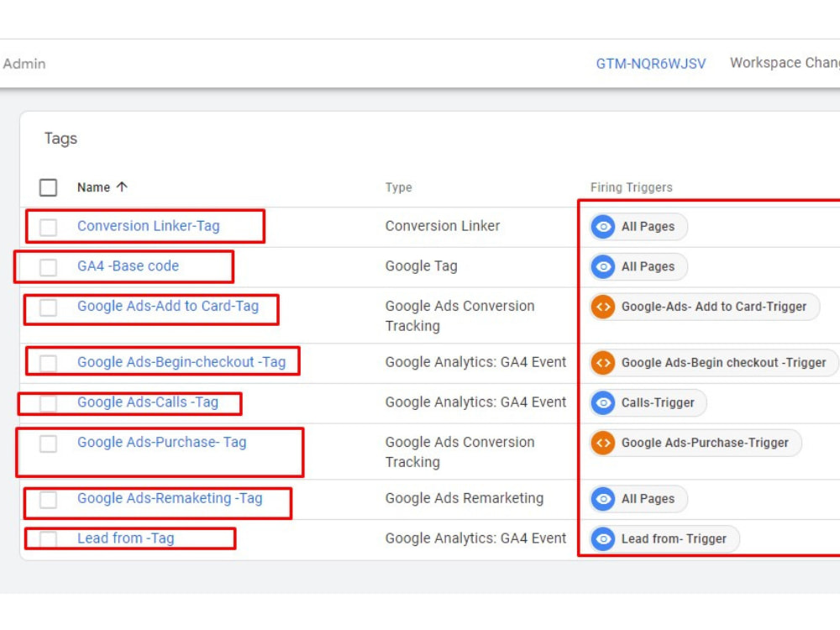Click eye icon of Conversion Linker All Pages trigger
This screenshot has height=630, width=840.
(x=603, y=227)
